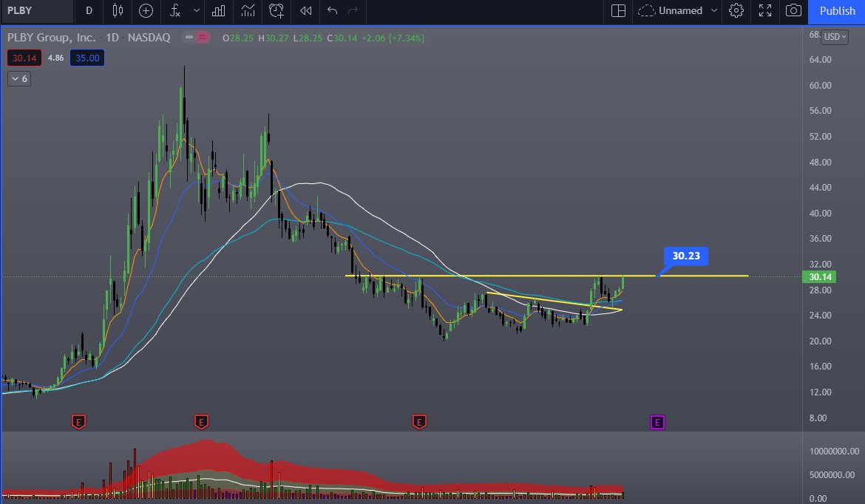Expand the Unnamed layout dropdown arrow
The width and height of the screenshot is (865, 504).
point(714,11)
